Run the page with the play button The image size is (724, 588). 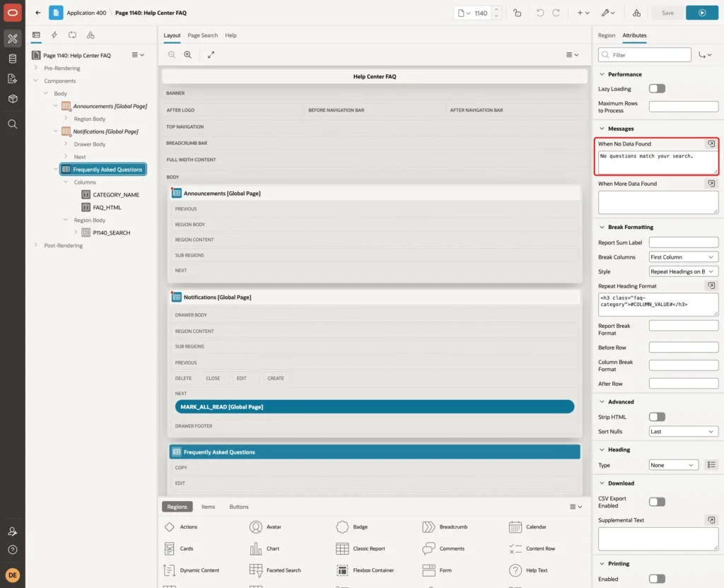(x=702, y=13)
